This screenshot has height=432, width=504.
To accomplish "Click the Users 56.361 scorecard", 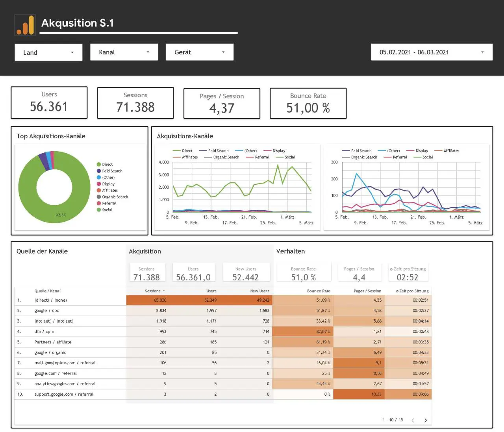I will point(49,102).
